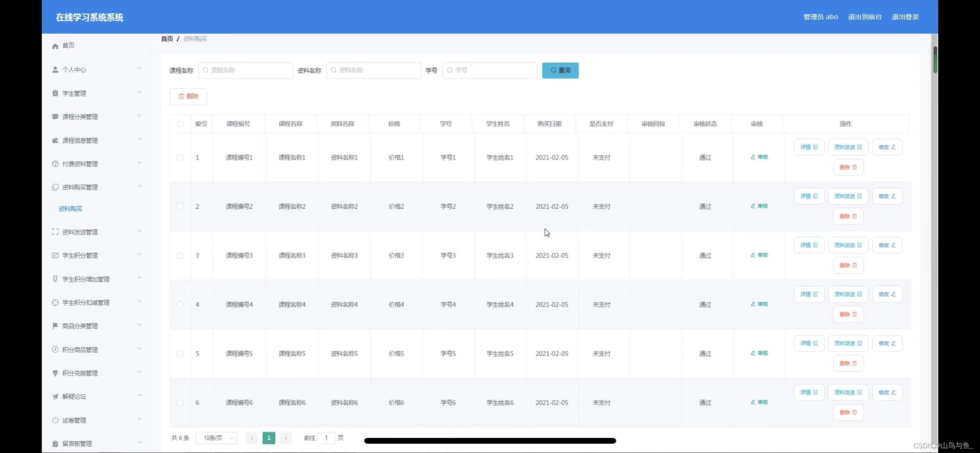980x453 pixels.
Task: Check the checkbox for row 3
Action: (x=180, y=256)
